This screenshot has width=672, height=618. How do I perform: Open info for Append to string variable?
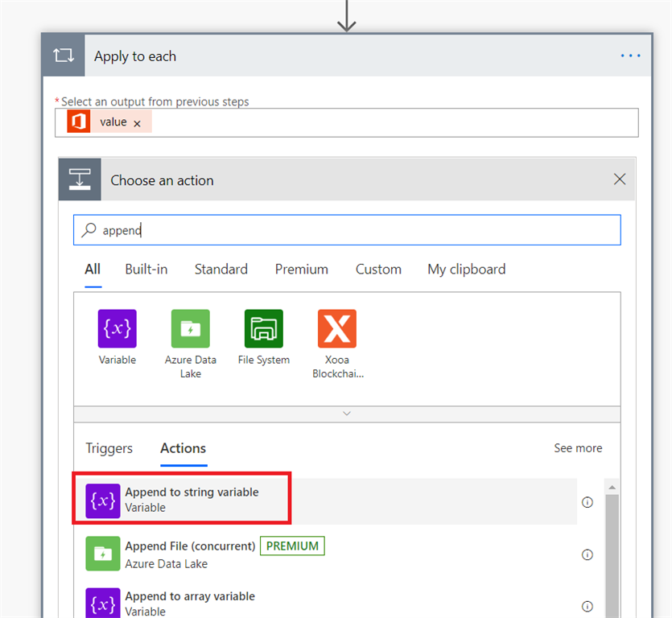tap(587, 502)
